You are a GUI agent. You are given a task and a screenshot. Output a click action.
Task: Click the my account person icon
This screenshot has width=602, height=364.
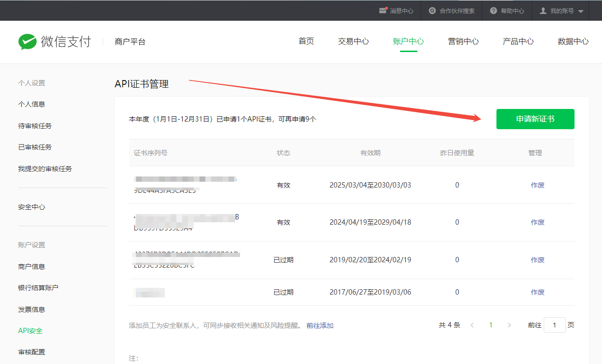coord(543,11)
